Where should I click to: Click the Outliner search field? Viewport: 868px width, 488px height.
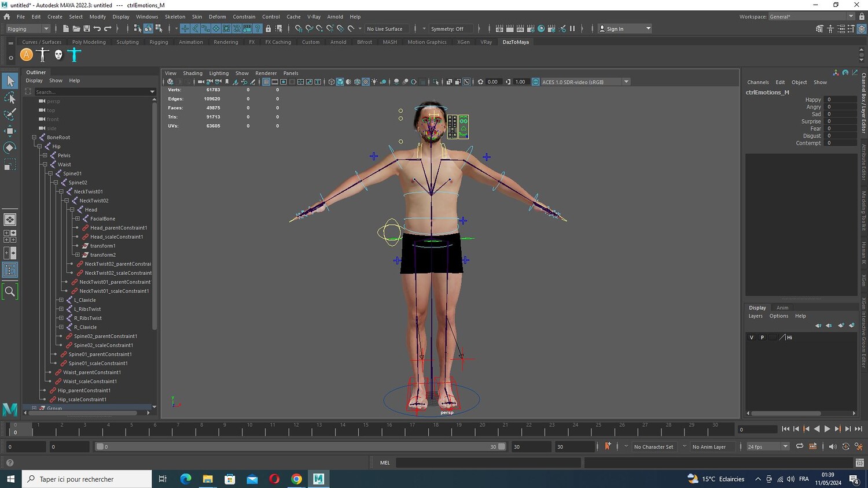[95, 92]
